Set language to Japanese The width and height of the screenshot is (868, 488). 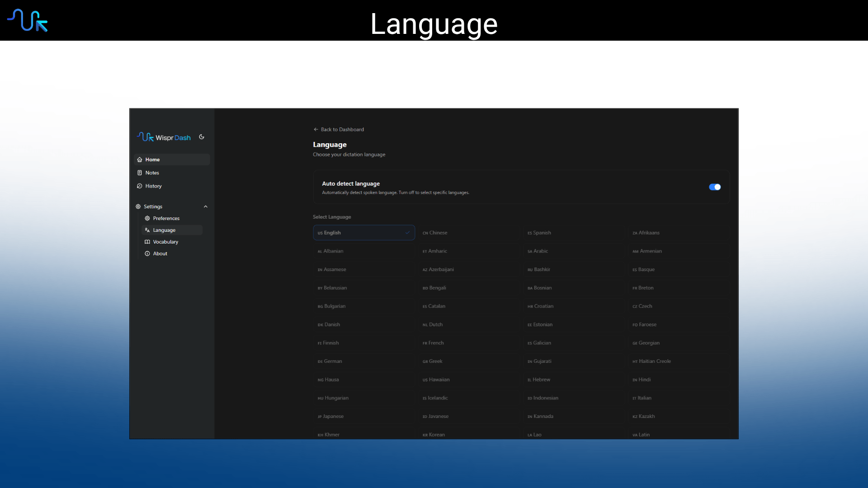(x=364, y=417)
